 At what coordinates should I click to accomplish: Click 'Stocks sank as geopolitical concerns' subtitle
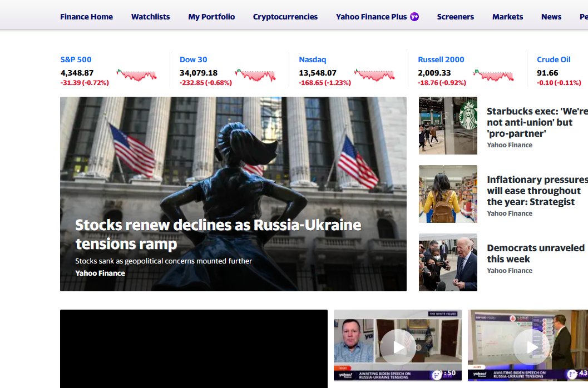pos(164,261)
